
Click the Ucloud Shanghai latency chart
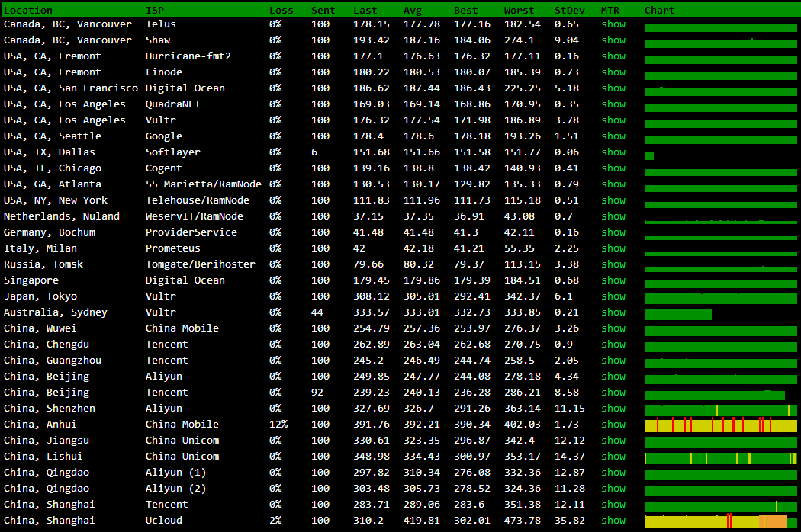pyautogui.click(x=721, y=521)
